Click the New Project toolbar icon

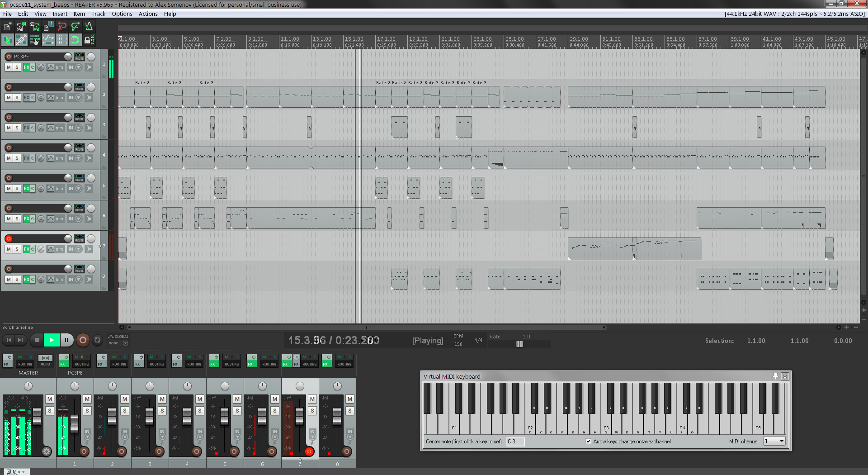click(x=7, y=27)
